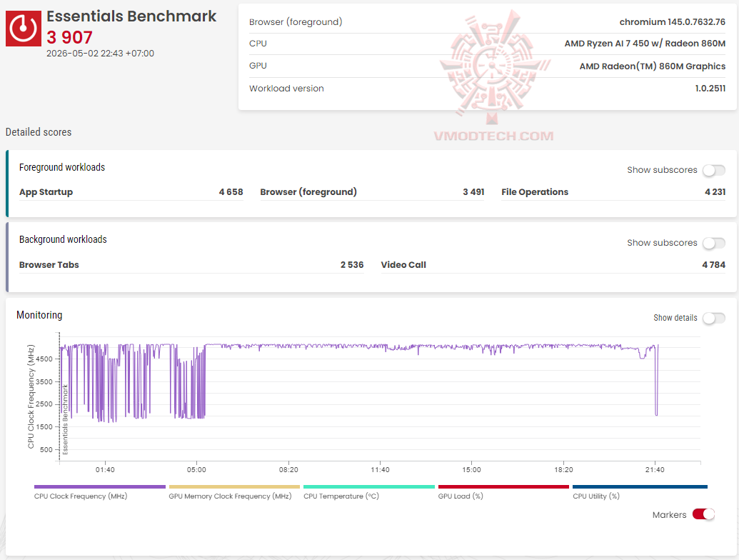739x560 pixels.
Task: Toggle Show subscores for Foreground workloads
Action: pos(713,170)
